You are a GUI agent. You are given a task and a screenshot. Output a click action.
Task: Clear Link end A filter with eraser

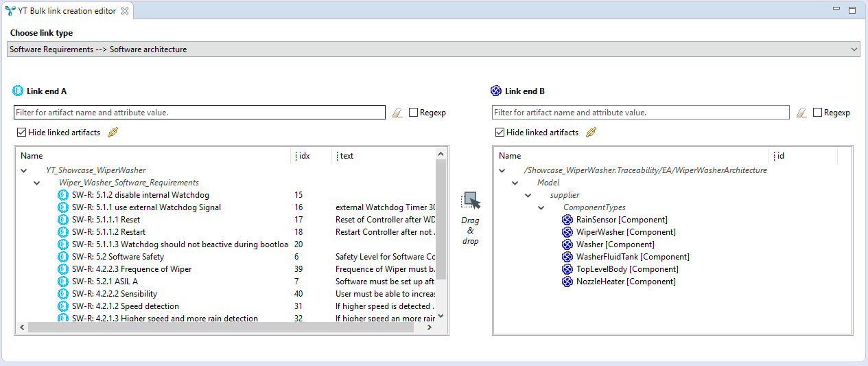pos(397,113)
